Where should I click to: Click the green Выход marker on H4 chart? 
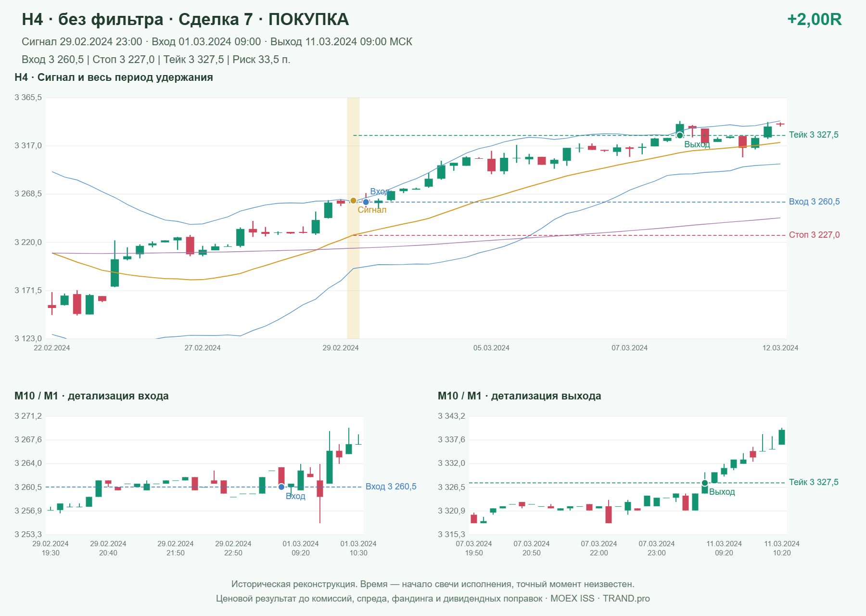pos(680,136)
